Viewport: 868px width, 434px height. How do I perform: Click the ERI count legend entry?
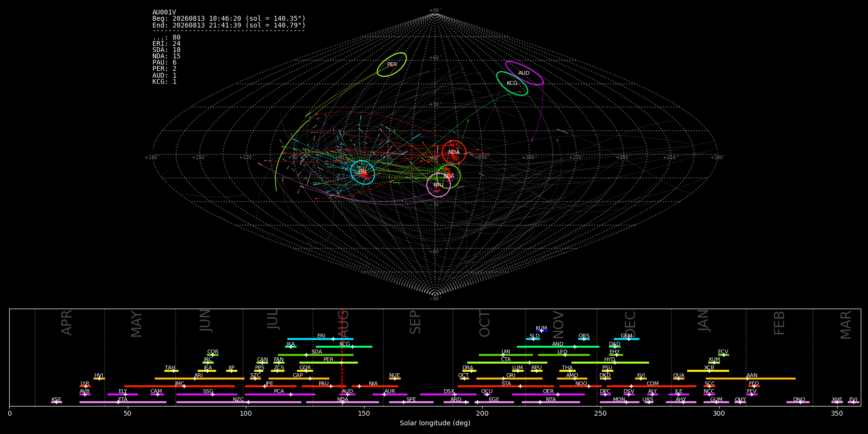pos(166,43)
